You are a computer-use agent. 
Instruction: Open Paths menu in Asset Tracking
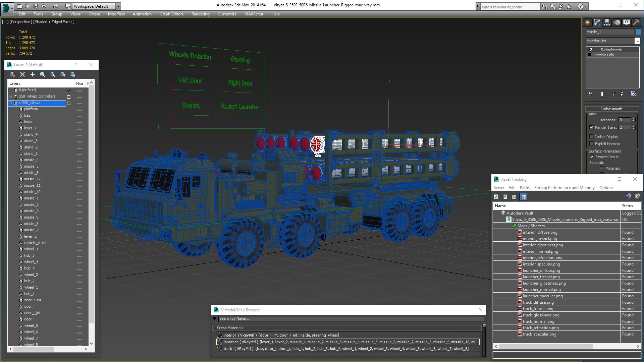(x=525, y=188)
